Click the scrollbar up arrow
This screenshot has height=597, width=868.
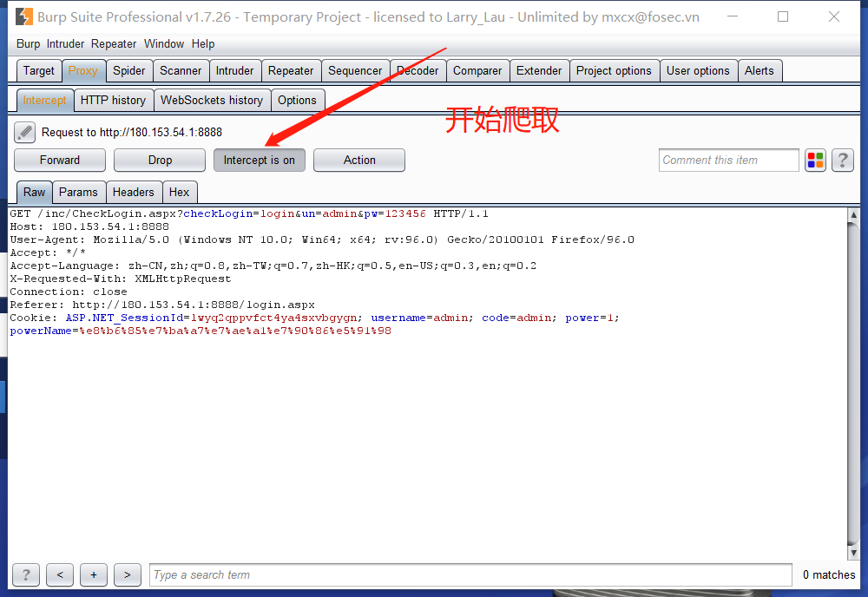[853, 214]
